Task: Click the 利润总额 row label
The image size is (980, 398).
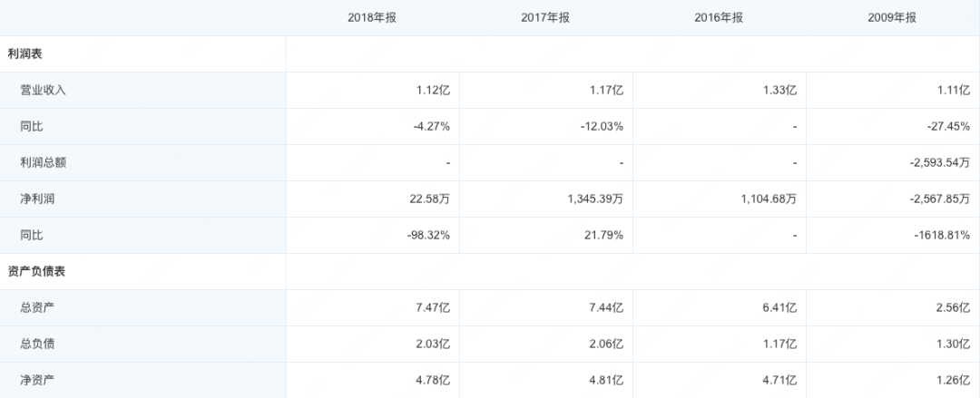Action: click(44, 163)
